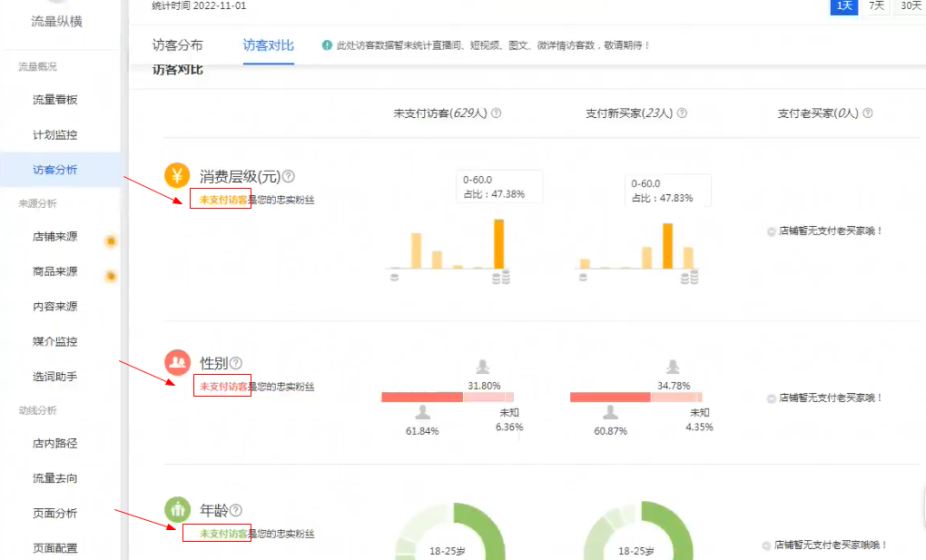
Task: Click the 流量纵横 logo title
Action: tap(56, 21)
